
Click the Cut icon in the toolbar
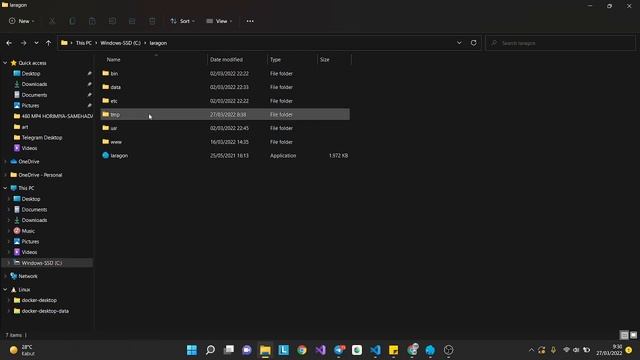52,21
